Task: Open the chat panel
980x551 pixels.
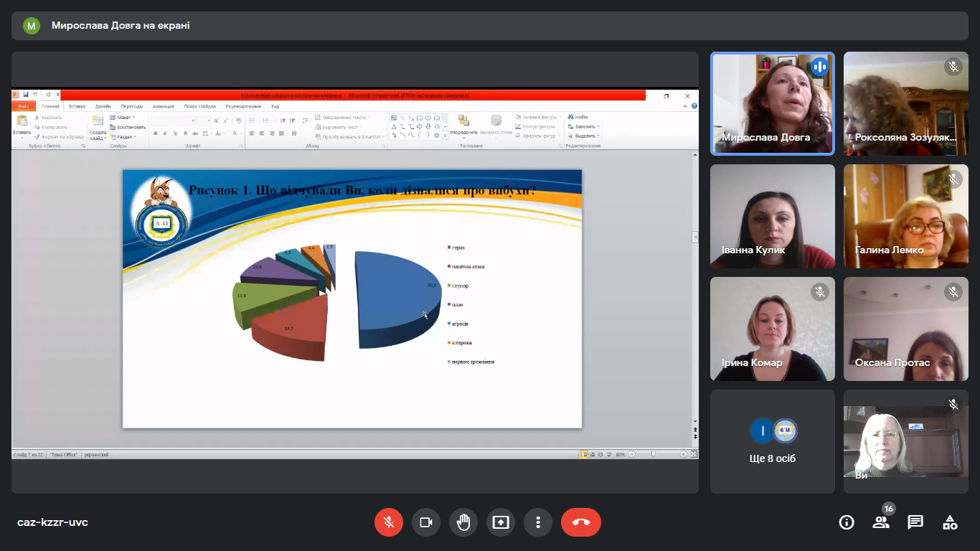Action: pyautogui.click(x=915, y=522)
